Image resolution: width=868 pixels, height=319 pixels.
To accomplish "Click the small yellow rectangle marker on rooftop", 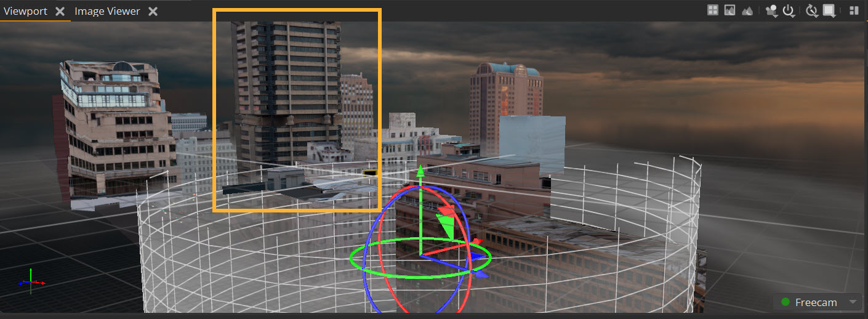I will [x=369, y=174].
